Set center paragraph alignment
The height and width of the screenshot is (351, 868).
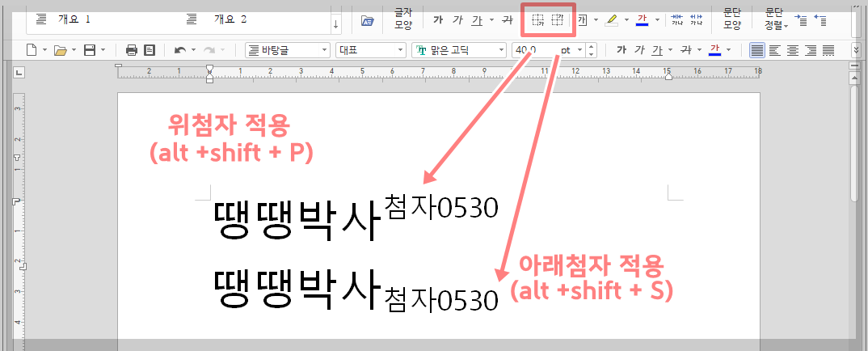793,50
